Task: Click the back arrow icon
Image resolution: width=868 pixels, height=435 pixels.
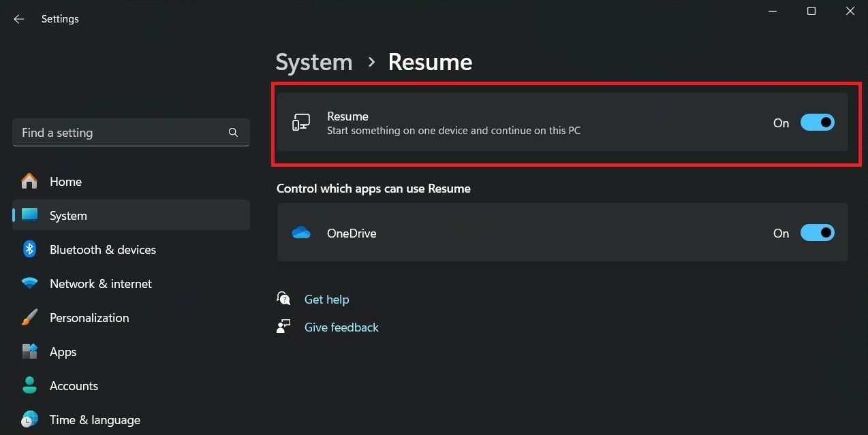Action: pos(18,19)
